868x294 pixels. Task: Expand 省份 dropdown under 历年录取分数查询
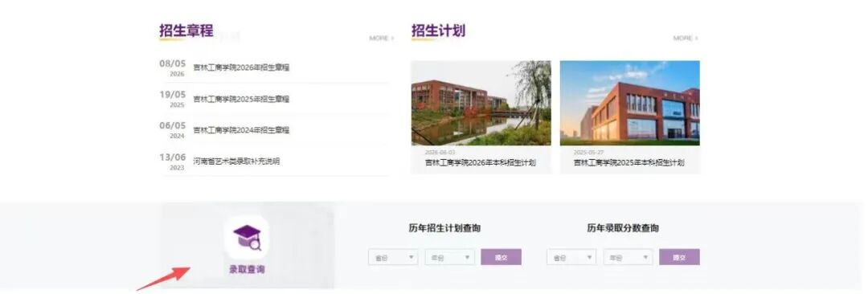pos(572,258)
